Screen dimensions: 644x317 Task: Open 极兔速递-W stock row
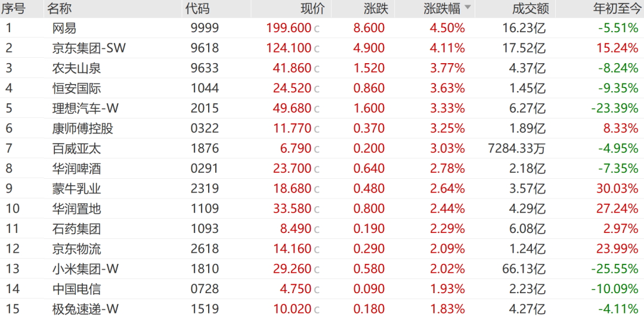[x=322, y=309]
